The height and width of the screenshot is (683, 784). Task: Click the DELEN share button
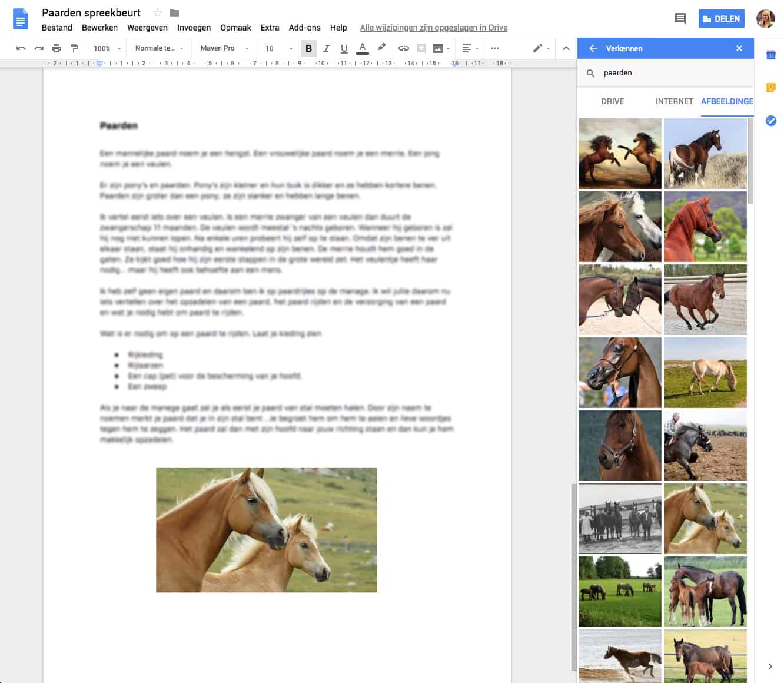[x=721, y=19]
